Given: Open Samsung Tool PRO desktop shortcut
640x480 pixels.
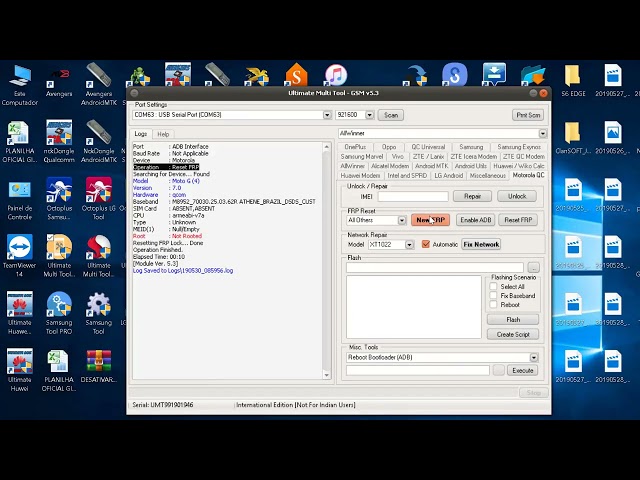Looking at the screenshot, I should click(59, 313).
